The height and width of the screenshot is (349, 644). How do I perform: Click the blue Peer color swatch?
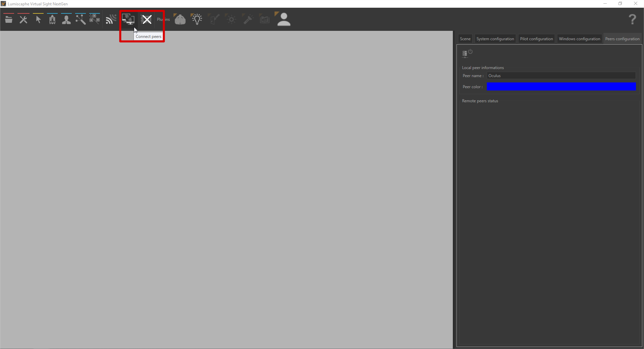click(x=561, y=87)
